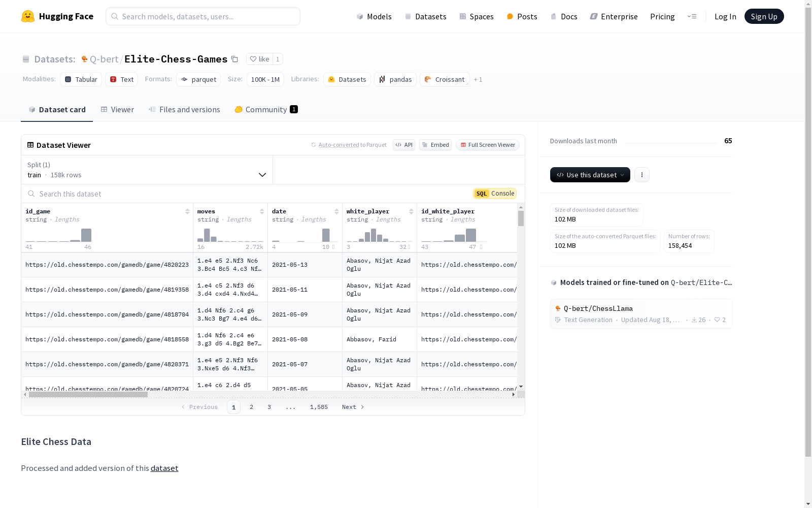Show the +1 more libraries

pos(478,79)
